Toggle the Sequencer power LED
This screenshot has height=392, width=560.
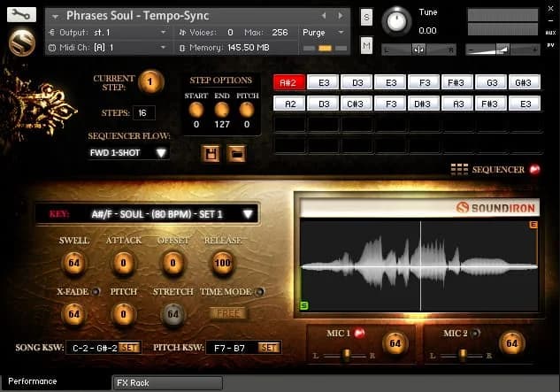pyautogui.click(x=533, y=169)
